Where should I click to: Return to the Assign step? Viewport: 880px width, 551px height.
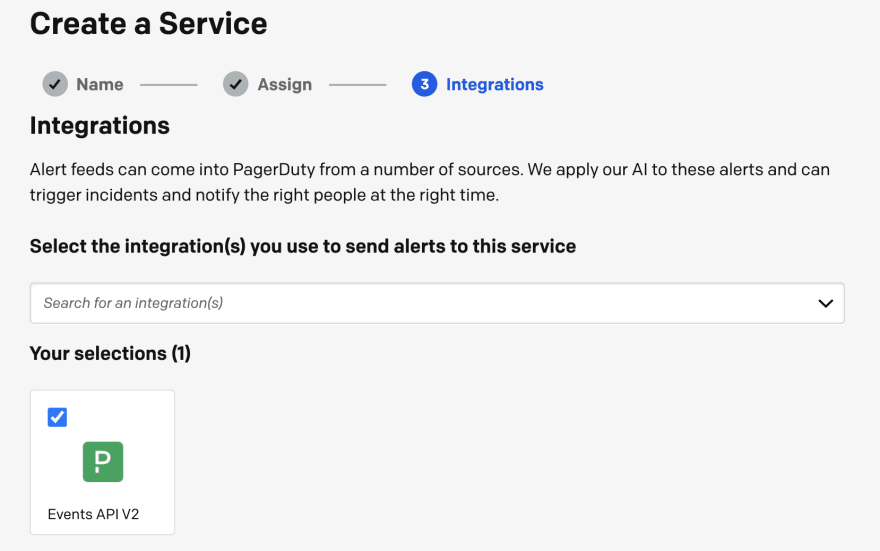click(x=284, y=84)
